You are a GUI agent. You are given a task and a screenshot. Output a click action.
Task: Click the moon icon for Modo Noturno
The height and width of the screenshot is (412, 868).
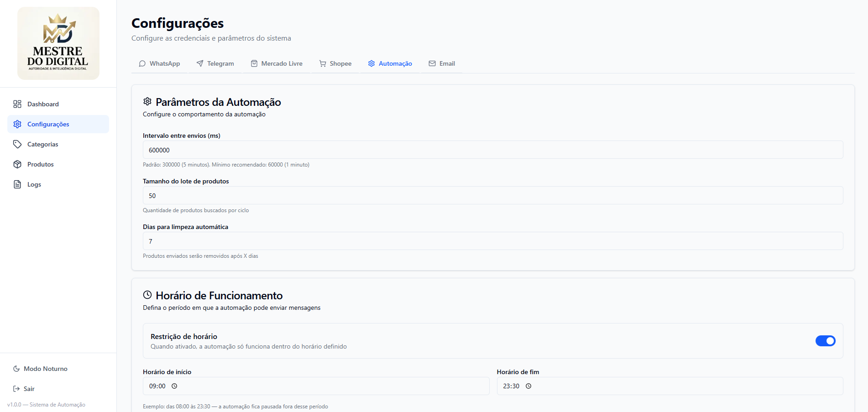(16, 369)
